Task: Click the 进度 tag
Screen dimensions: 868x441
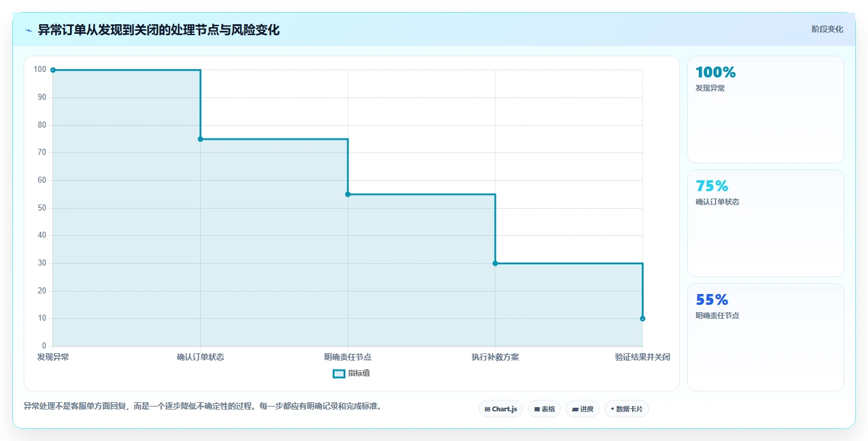Action: point(582,409)
